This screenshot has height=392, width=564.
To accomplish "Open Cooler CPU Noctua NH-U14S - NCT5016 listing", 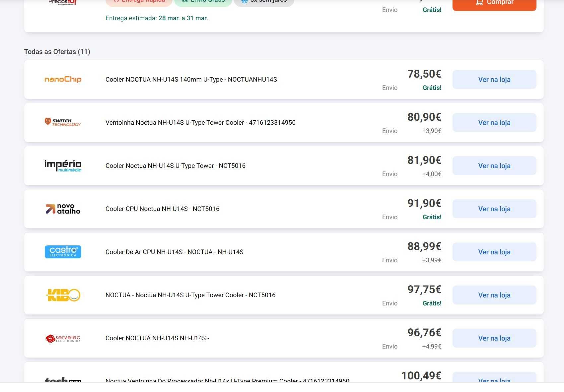I will point(162,209).
